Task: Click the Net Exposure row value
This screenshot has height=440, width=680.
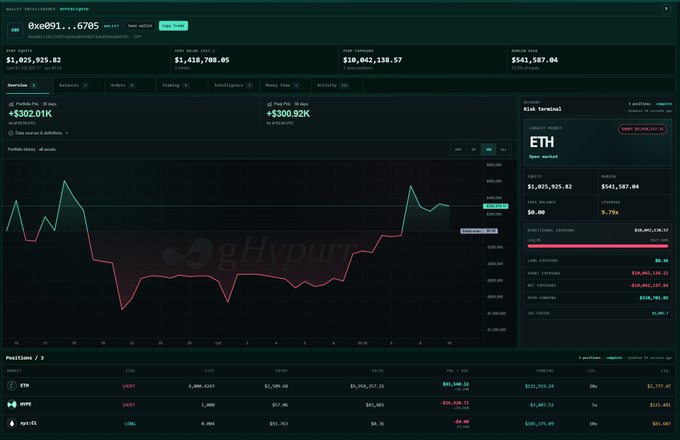Action: (649, 285)
